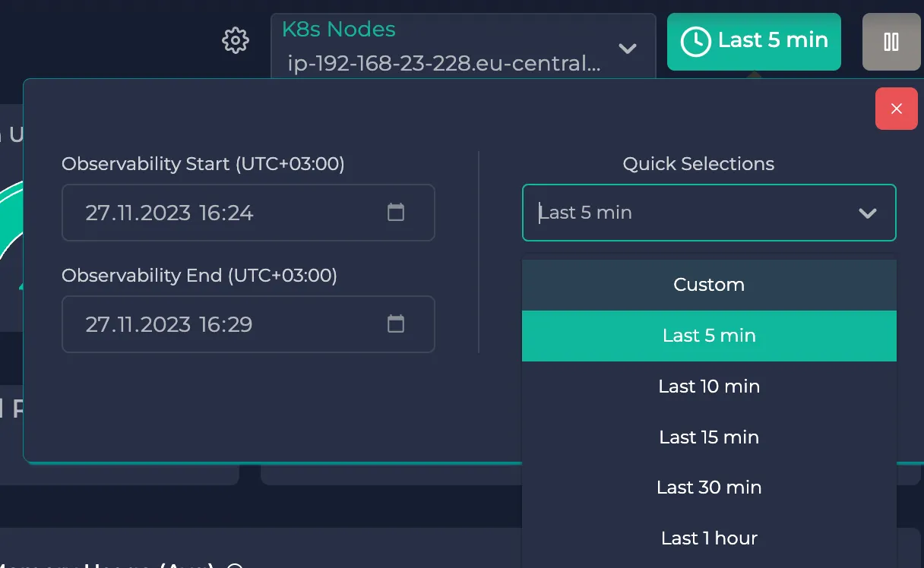
Task: Select Last 10 min option
Action: [709, 387]
